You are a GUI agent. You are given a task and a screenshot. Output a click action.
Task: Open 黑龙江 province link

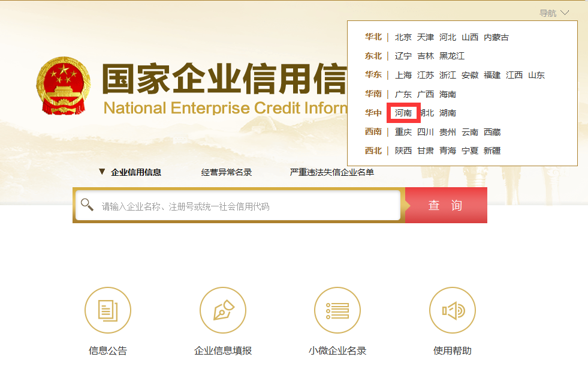(452, 56)
